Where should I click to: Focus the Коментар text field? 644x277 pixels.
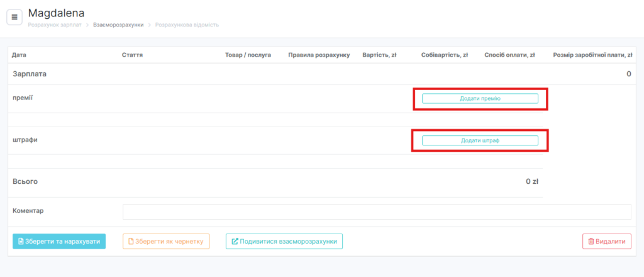point(376,212)
